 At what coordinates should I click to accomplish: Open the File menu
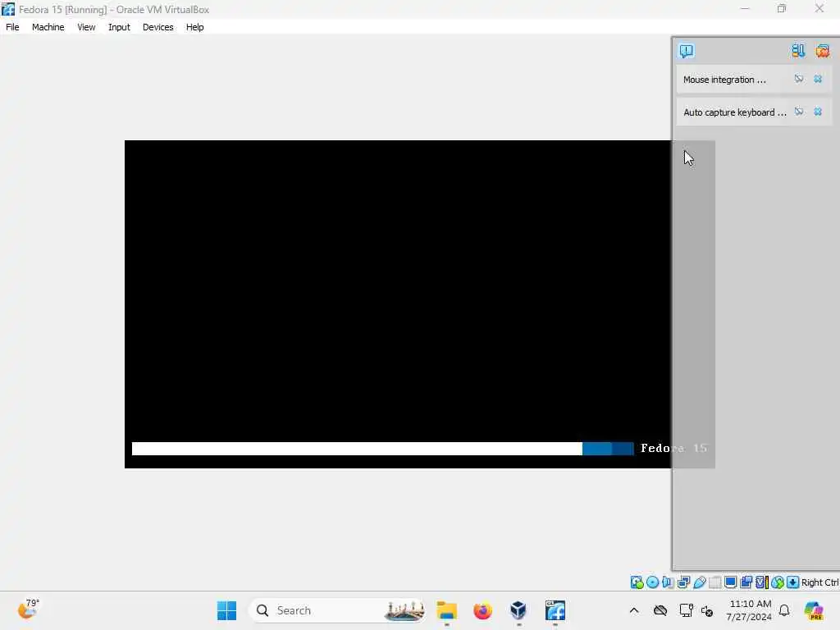click(12, 27)
